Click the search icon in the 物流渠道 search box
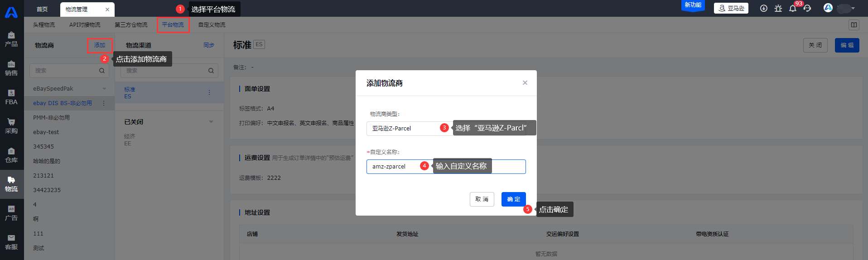 click(x=211, y=71)
